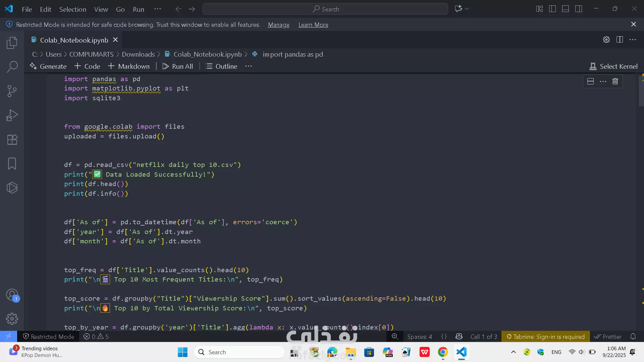This screenshot has height=362, width=644.
Task: Toggle the bottom panel layout
Action: tap(566, 9)
